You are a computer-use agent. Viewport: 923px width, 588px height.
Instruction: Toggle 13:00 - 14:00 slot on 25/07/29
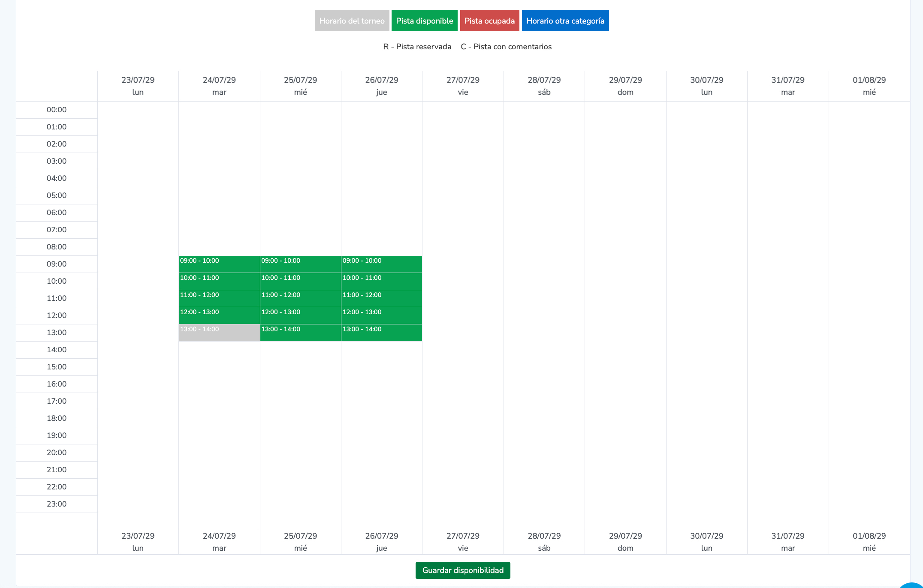(x=300, y=333)
